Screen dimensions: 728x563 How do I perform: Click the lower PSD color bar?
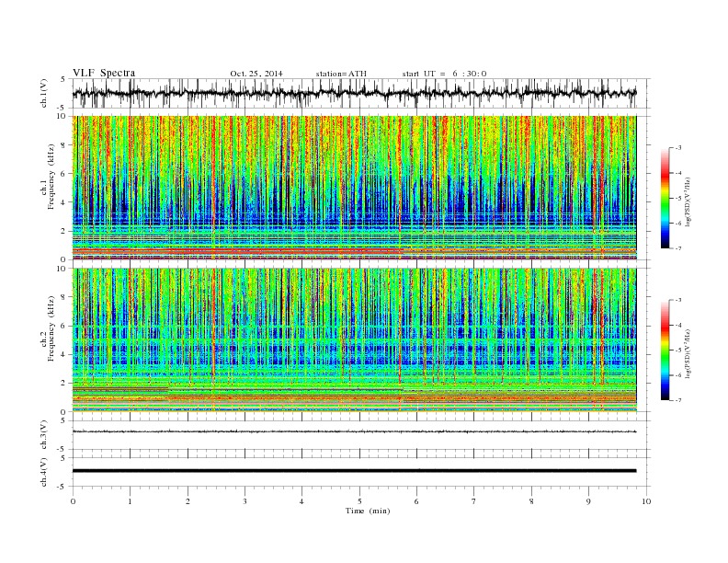click(x=665, y=350)
